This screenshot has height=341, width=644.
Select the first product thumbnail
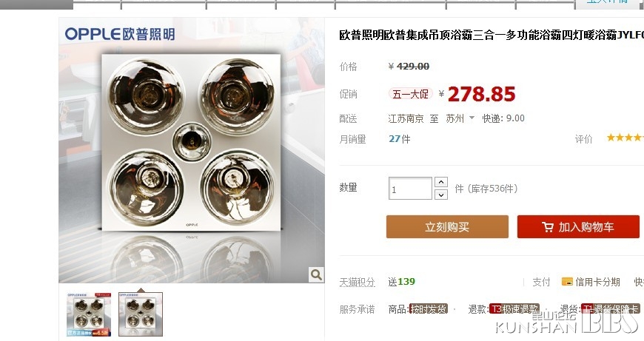tap(89, 314)
